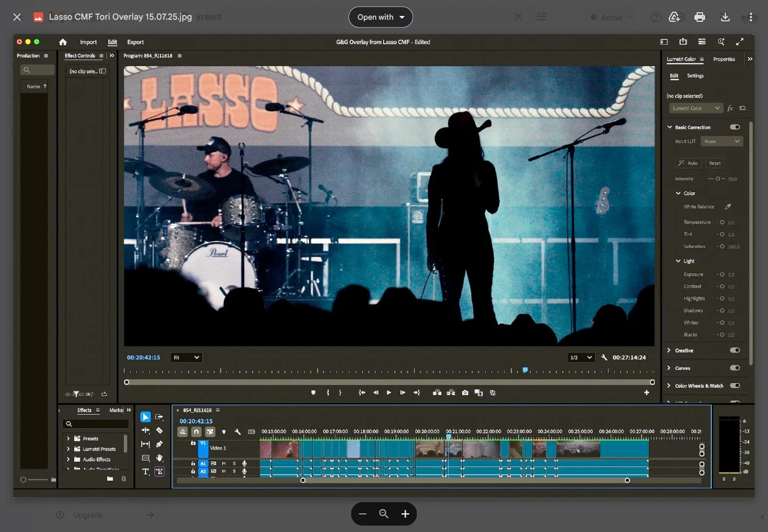The height and width of the screenshot is (532, 768).
Task: Open the Workspaces icon in the header
Action: tap(664, 42)
